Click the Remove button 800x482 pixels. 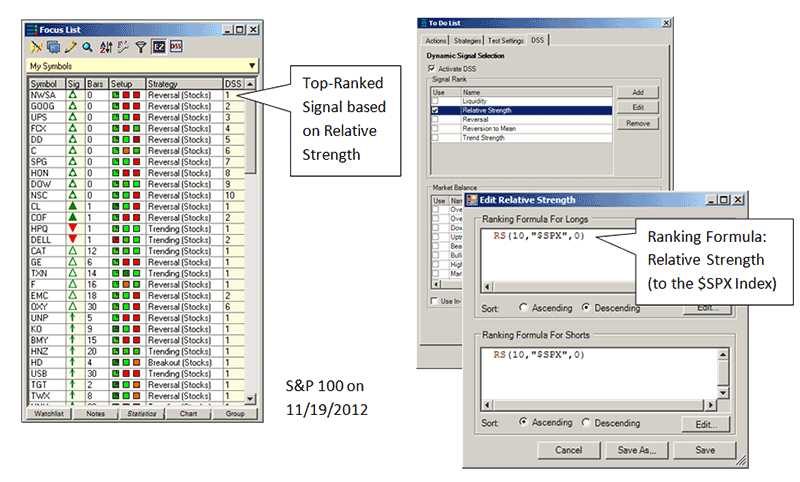coord(638,123)
